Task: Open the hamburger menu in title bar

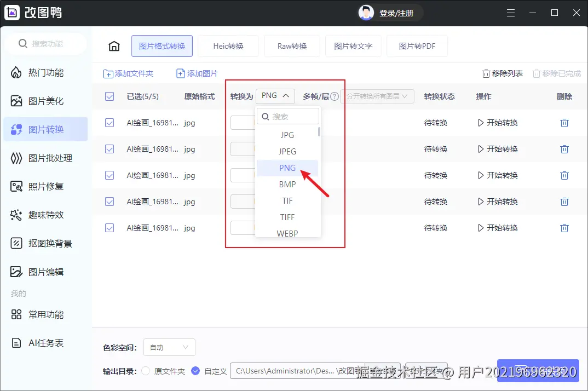Action: point(511,13)
